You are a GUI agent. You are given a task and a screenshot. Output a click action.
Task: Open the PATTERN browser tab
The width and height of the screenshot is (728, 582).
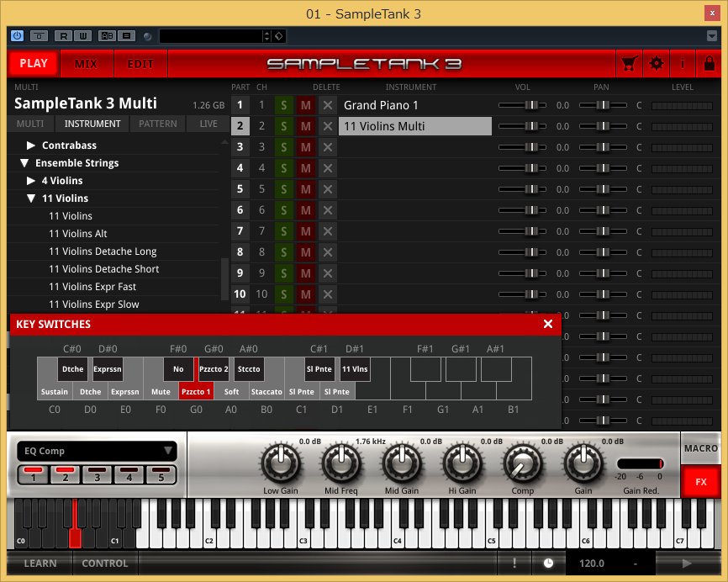pos(158,124)
